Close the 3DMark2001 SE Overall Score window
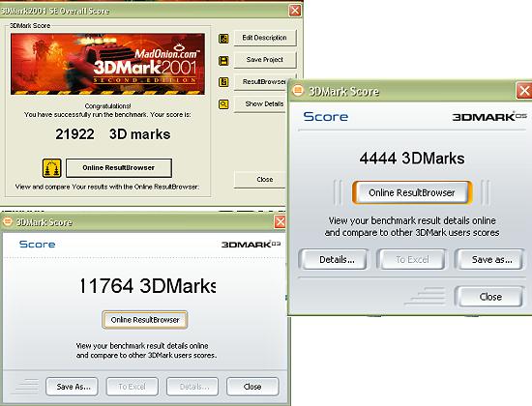Screen dimensions: 532x406 (295, 11)
